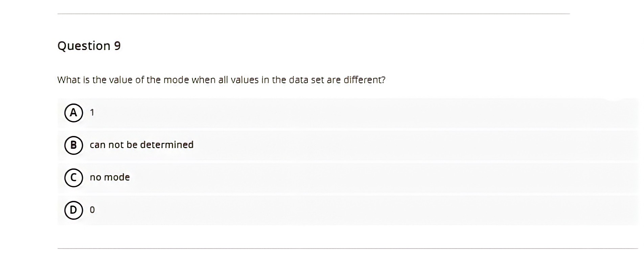Click the circled B icon
The image size is (644, 257).
[74, 145]
